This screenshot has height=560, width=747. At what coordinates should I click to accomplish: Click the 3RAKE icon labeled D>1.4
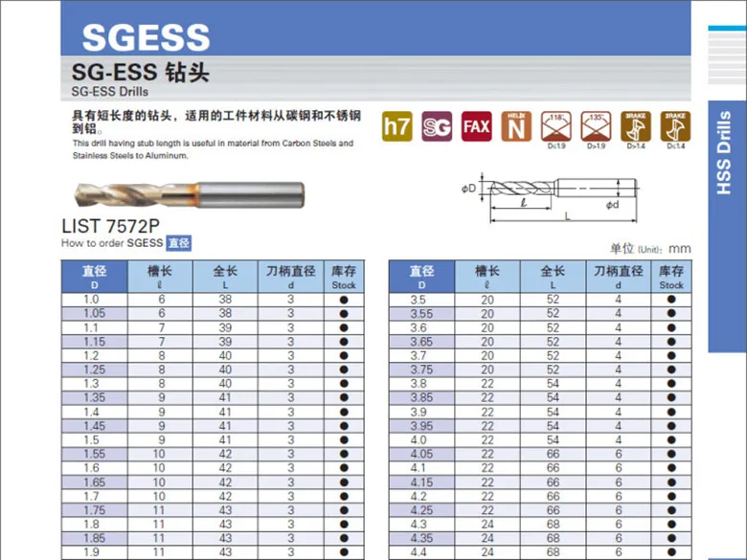point(636,126)
